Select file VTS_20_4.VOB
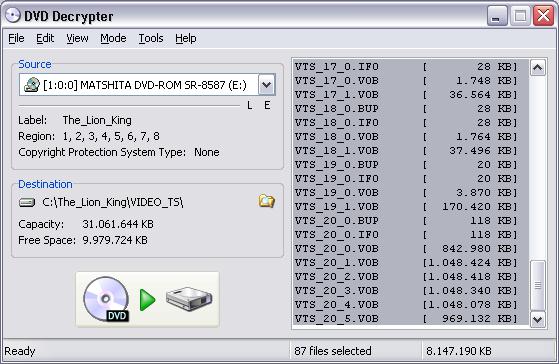This screenshot has height=364, width=559. point(411,304)
